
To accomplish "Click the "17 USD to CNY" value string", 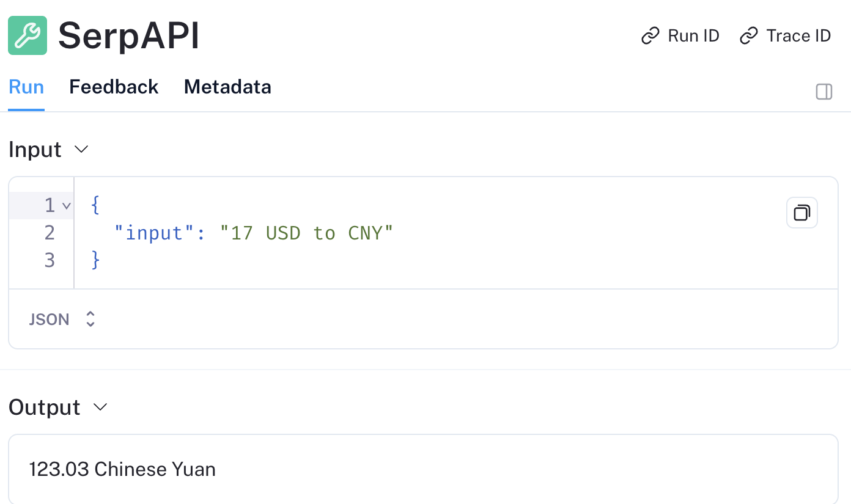I will coord(306,233).
